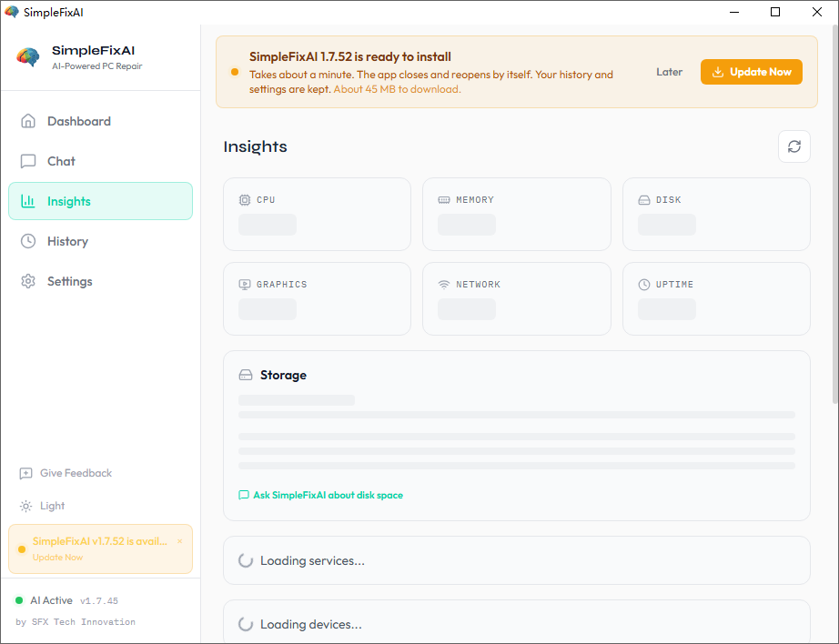This screenshot has width=839, height=644.
Task: Click the Memory card icon
Action: [x=444, y=200]
